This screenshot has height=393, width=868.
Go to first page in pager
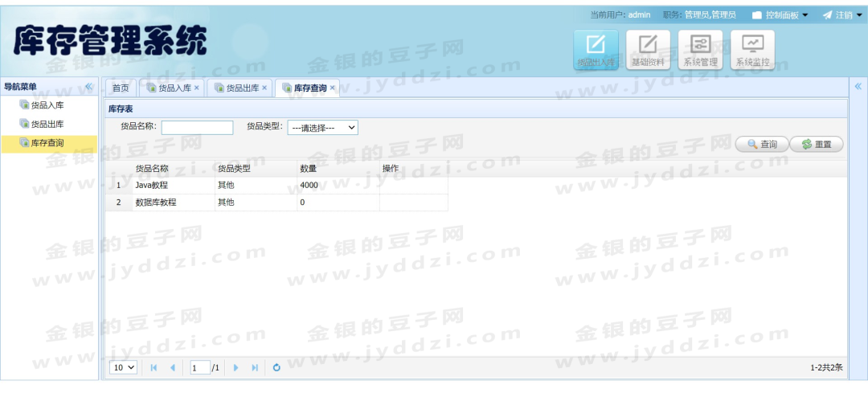(x=154, y=367)
